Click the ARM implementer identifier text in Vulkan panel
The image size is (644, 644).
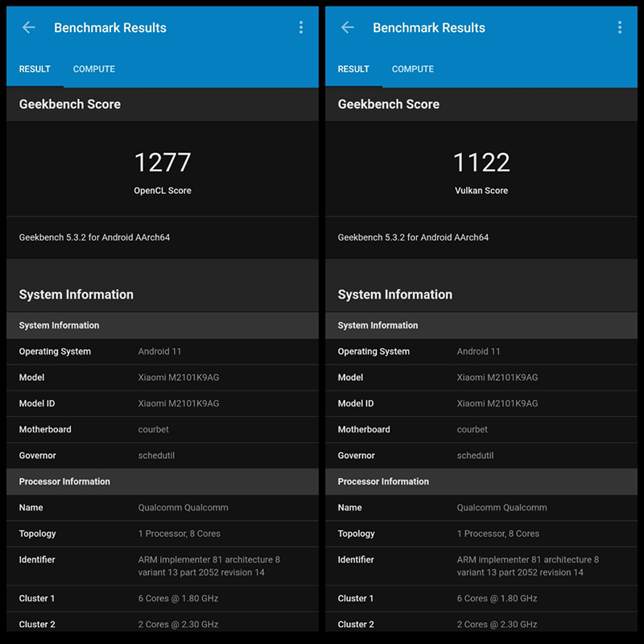click(528, 566)
